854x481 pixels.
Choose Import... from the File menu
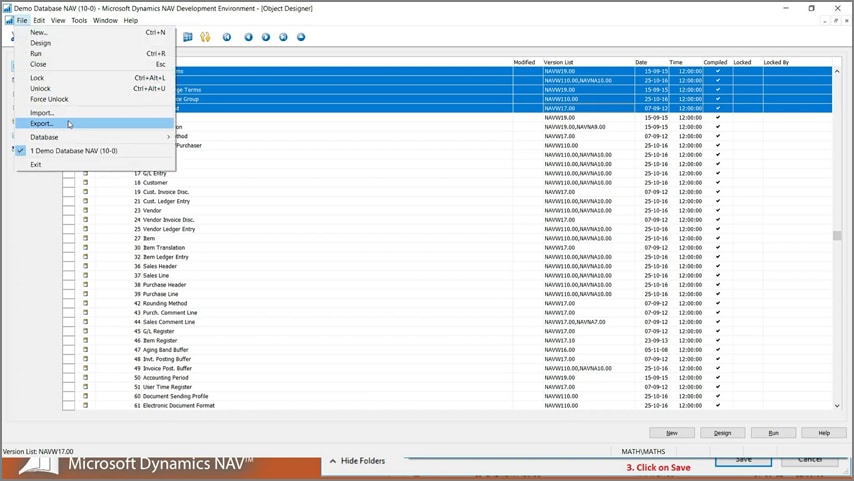[94, 113]
